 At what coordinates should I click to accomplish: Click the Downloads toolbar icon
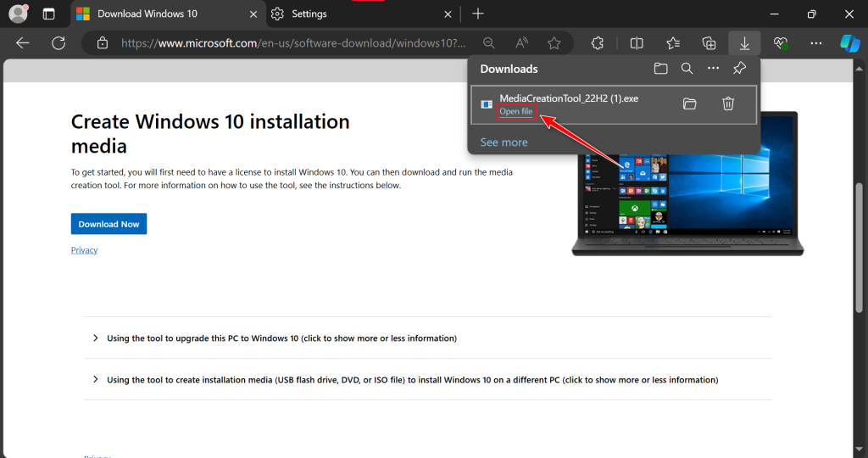click(x=744, y=43)
